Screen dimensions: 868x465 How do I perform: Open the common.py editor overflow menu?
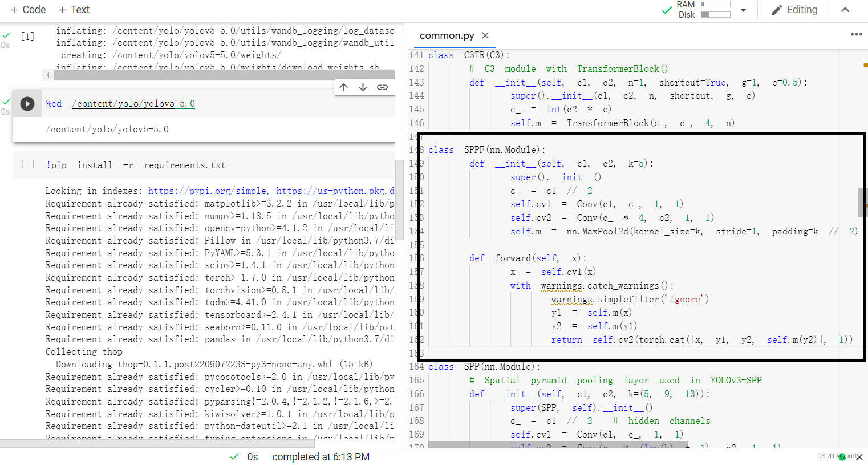856,34
